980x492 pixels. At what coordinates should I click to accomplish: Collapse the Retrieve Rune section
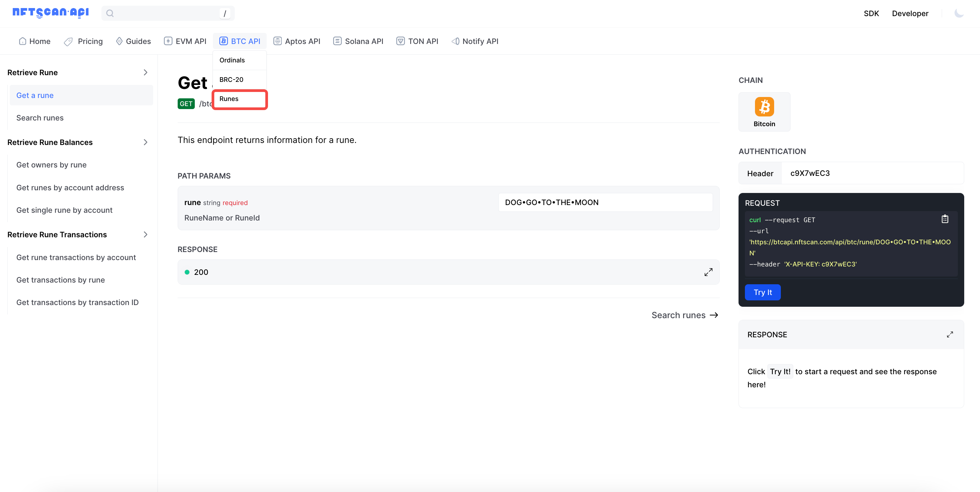pos(145,72)
